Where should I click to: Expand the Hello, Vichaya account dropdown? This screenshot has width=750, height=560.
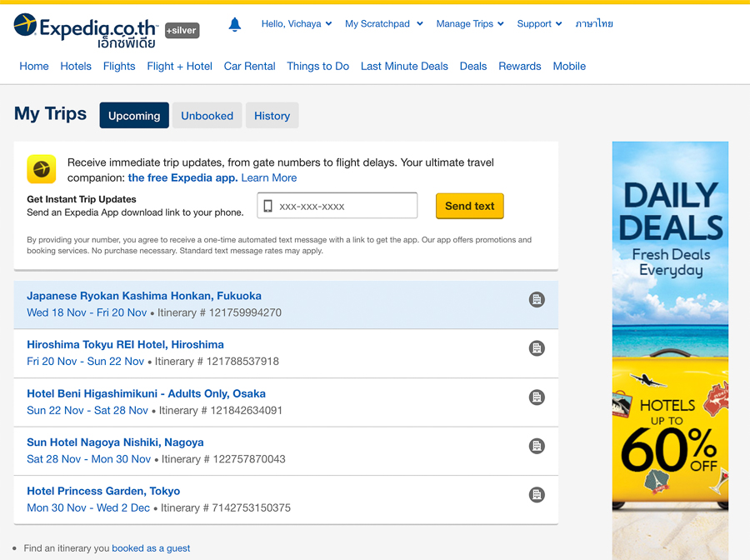(297, 24)
